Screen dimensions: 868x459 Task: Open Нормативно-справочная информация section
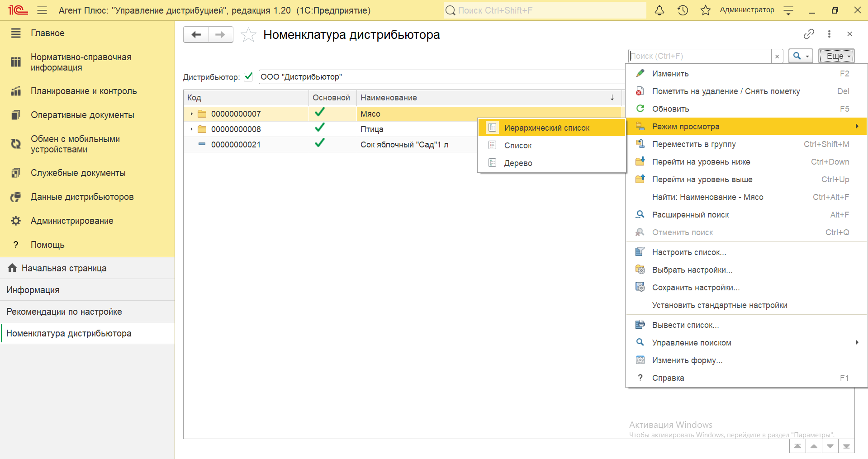(x=87, y=62)
